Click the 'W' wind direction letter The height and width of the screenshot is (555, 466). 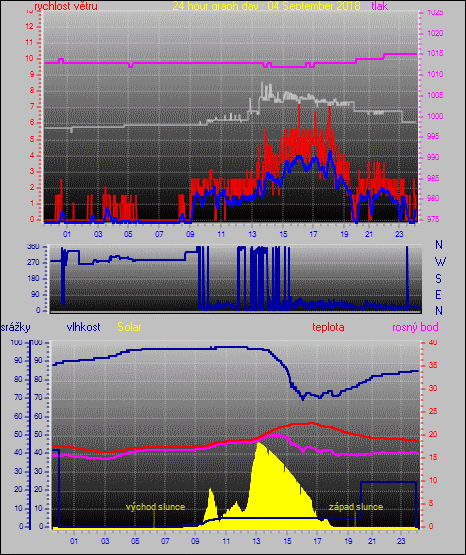tap(440, 262)
